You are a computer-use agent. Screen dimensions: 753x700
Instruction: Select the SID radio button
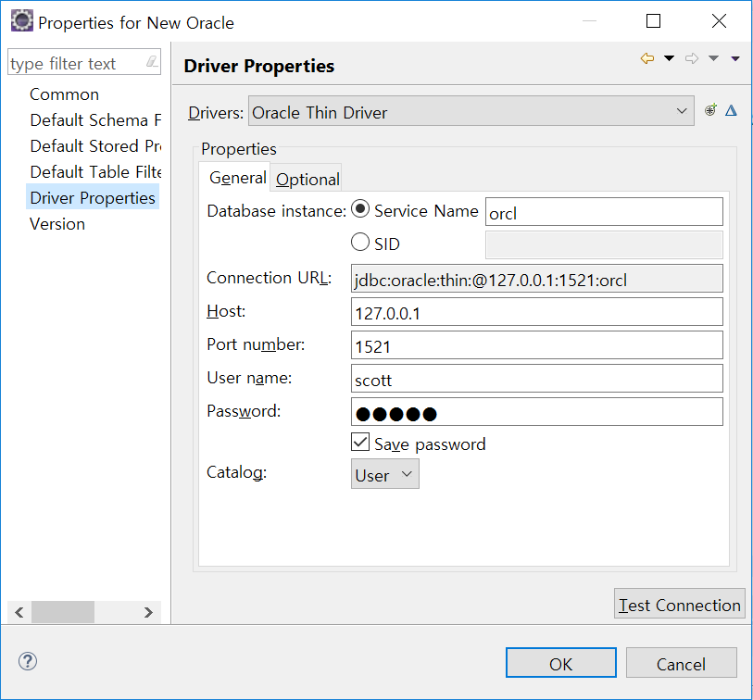click(360, 242)
